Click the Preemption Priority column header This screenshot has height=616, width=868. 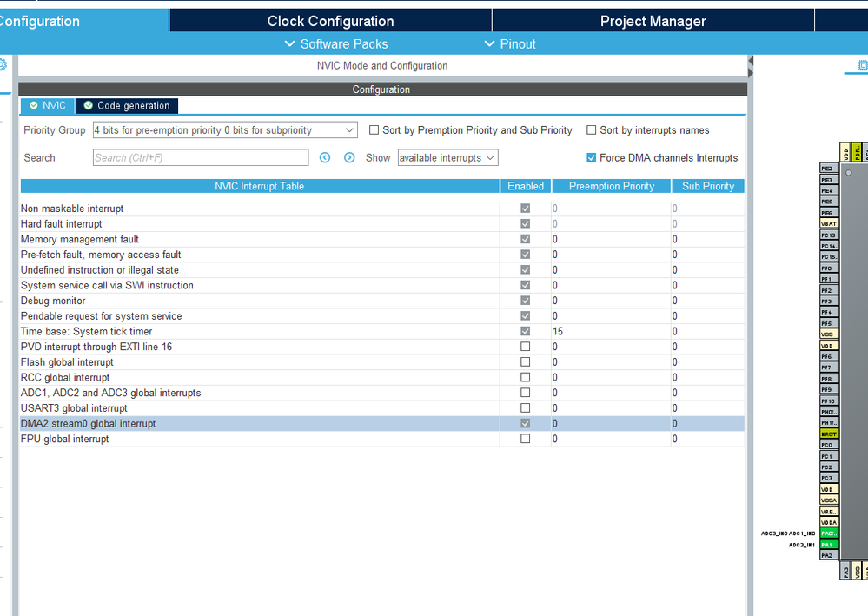point(612,186)
